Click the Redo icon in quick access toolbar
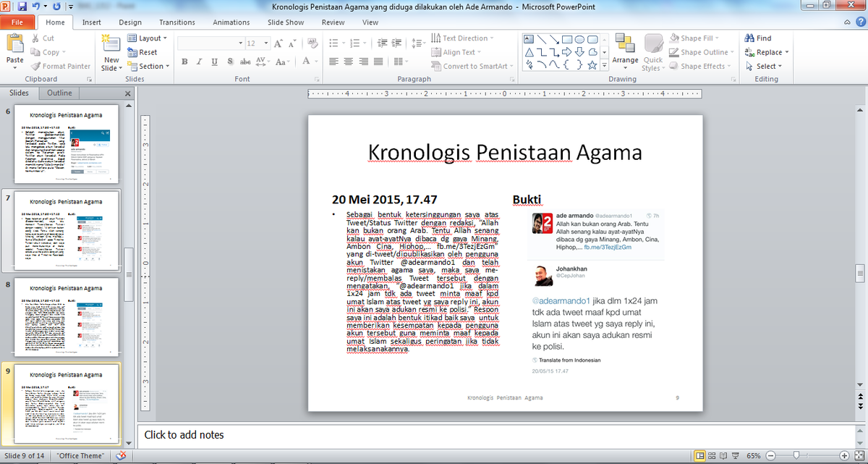 tap(57, 7)
